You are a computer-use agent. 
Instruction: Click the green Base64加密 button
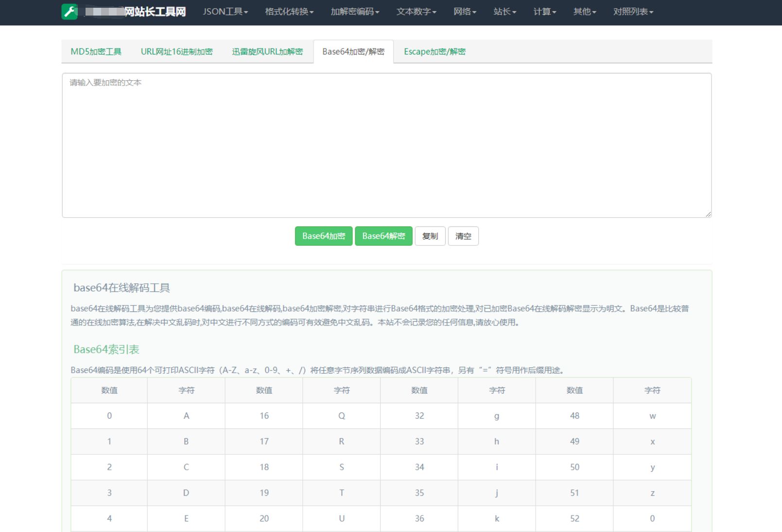click(x=324, y=236)
